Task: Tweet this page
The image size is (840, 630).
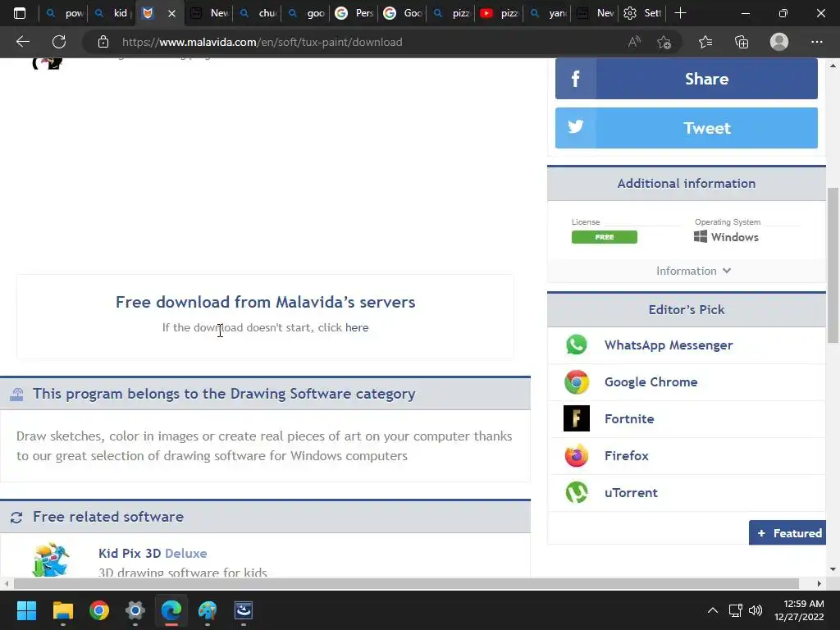Action: tap(687, 128)
